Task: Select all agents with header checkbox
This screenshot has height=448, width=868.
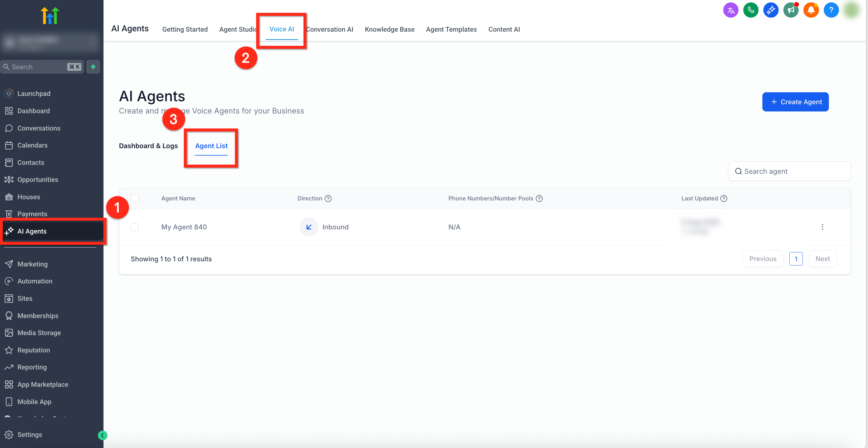Action: 134,198
